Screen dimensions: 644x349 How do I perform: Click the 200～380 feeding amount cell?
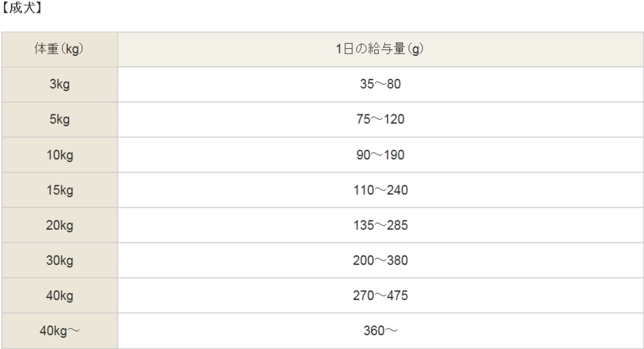380,261
